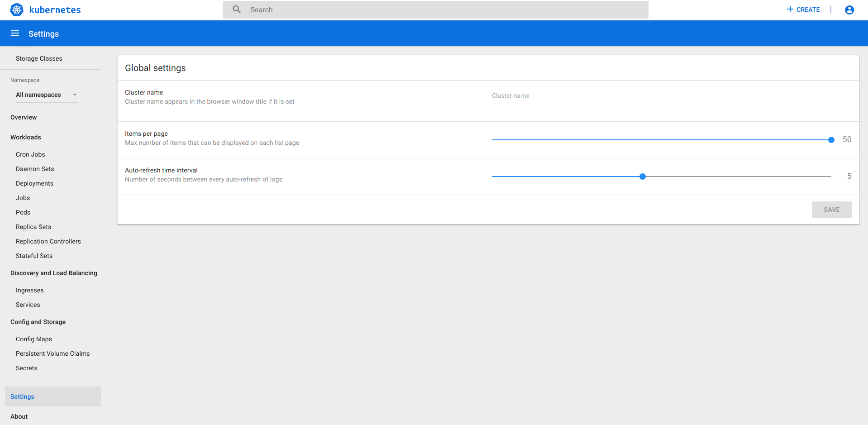
Task: Click the plus icon beside CREATE
Action: pyautogui.click(x=790, y=9)
